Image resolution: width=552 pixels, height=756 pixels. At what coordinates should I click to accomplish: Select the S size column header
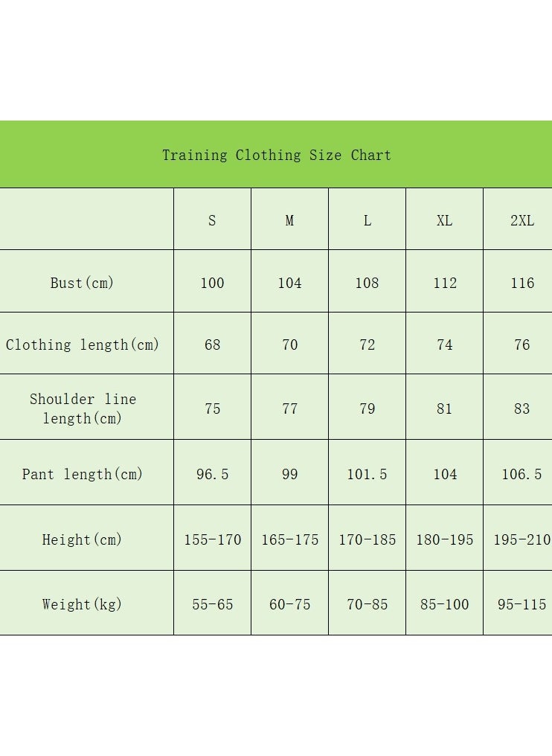[212, 219]
